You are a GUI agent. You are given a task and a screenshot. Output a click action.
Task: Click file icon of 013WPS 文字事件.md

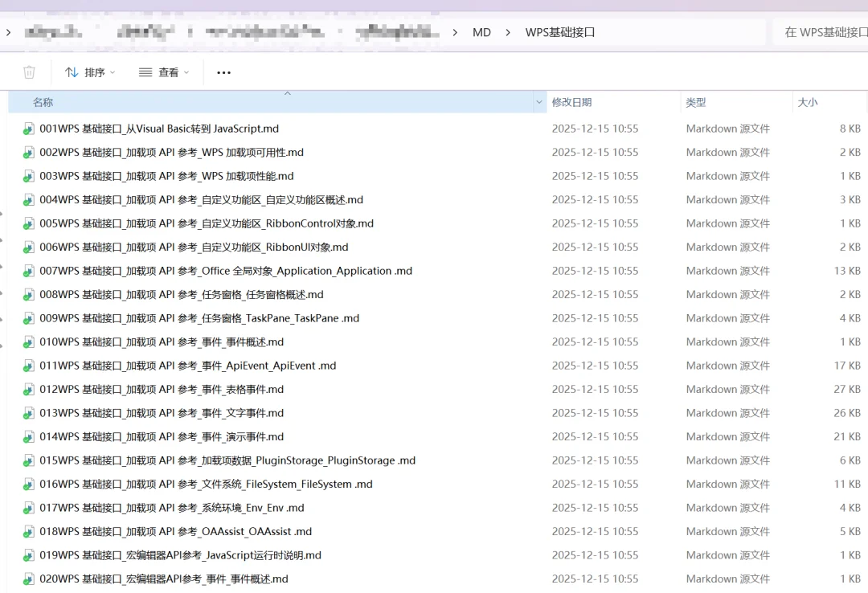[29, 414]
